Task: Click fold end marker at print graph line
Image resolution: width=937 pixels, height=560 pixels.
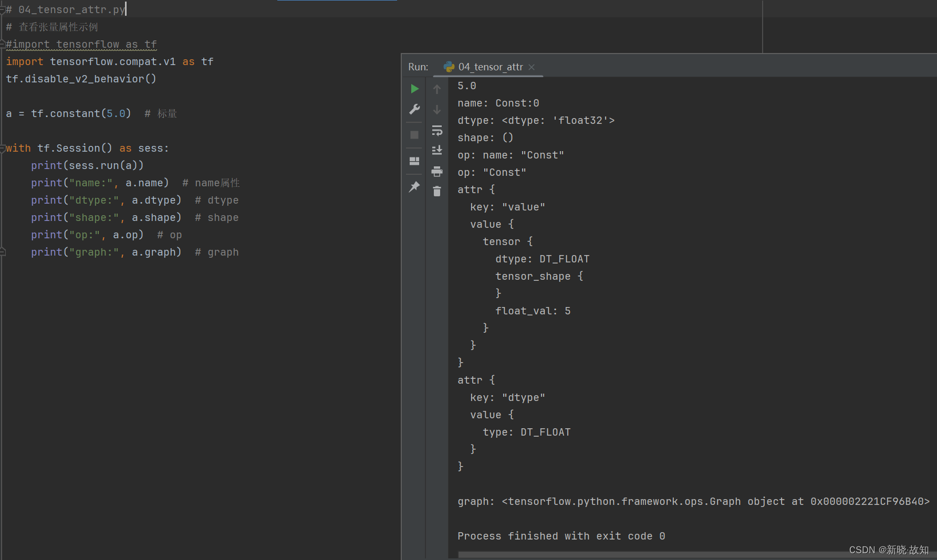Action: (3, 252)
